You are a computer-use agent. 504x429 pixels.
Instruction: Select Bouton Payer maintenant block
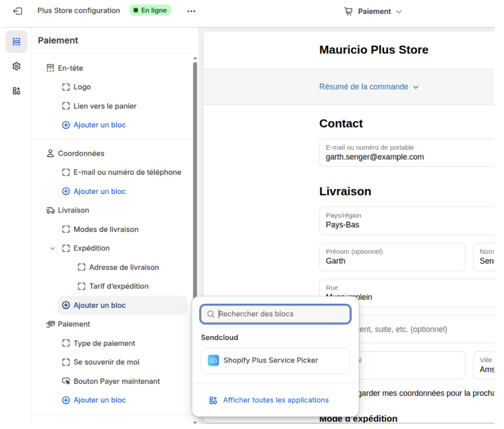[x=117, y=381]
